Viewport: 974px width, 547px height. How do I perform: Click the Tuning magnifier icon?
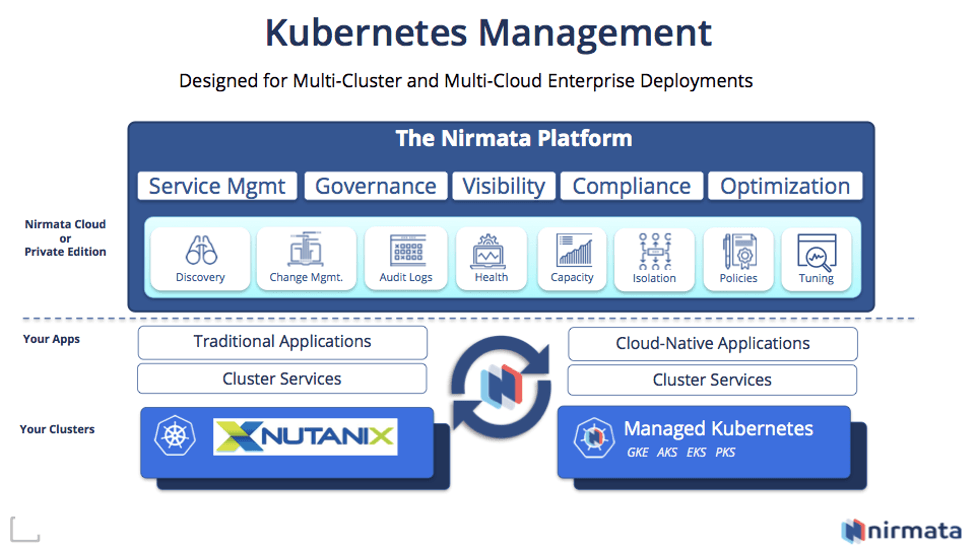click(816, 251)
